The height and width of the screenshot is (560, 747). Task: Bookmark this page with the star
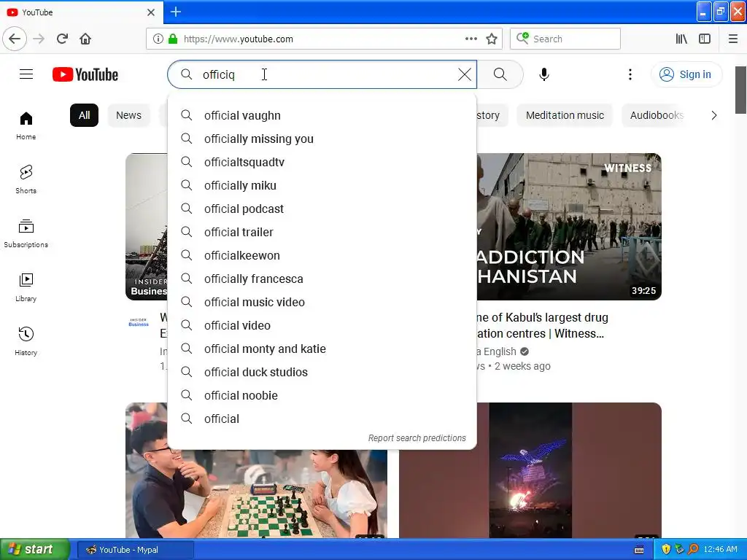pyautogui.click(x=492, y=39)
